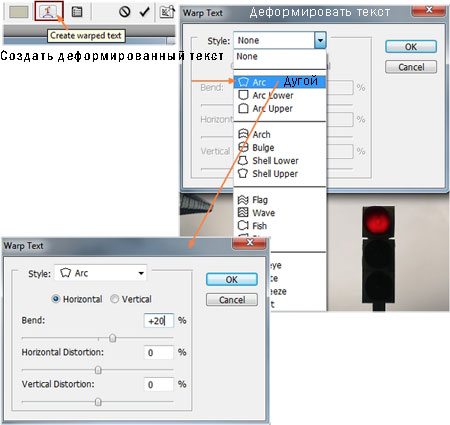The width and height of the screenshot is (450, 425).
Task: Click the Vertical Distortion slider handle
Action: 98,402
